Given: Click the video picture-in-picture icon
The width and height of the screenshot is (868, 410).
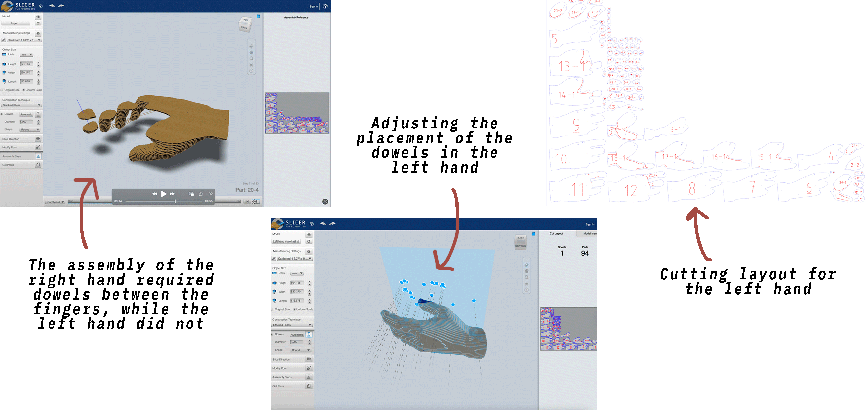Looking at the screenshot, I should point(191,194).
